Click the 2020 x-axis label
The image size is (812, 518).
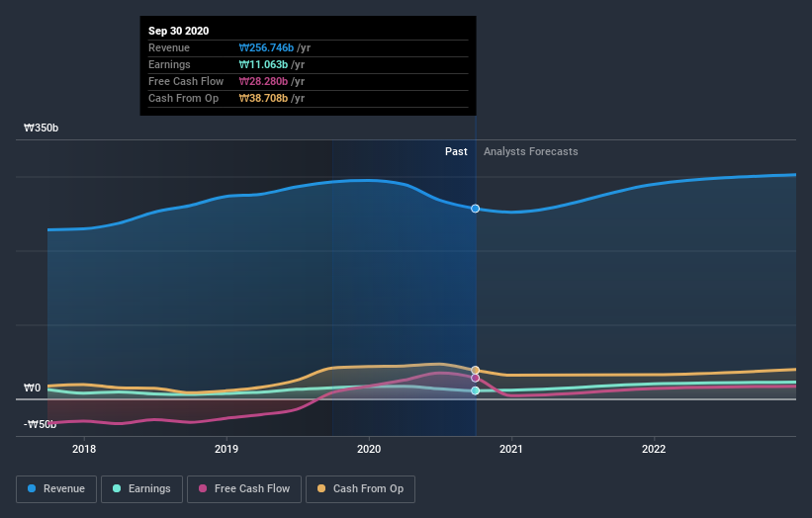[369, 449]
